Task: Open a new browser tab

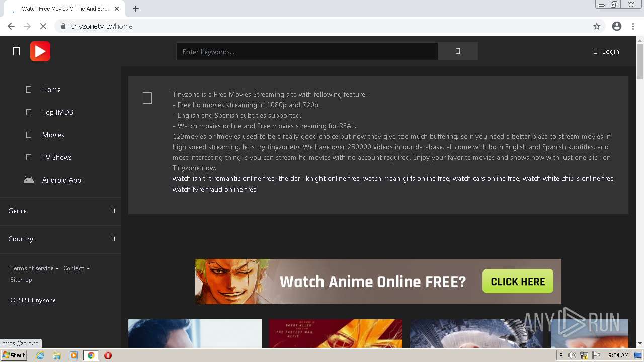Action: pos(136,9)
